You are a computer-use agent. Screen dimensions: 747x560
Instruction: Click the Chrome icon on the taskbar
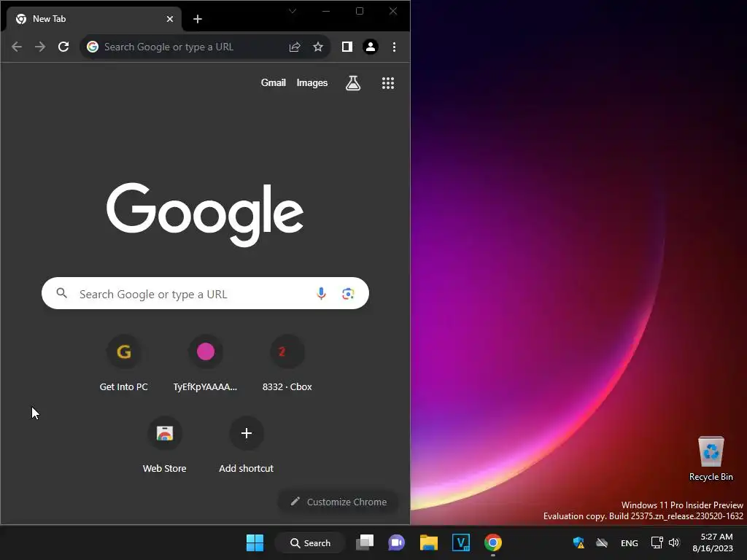click(492, 542)
